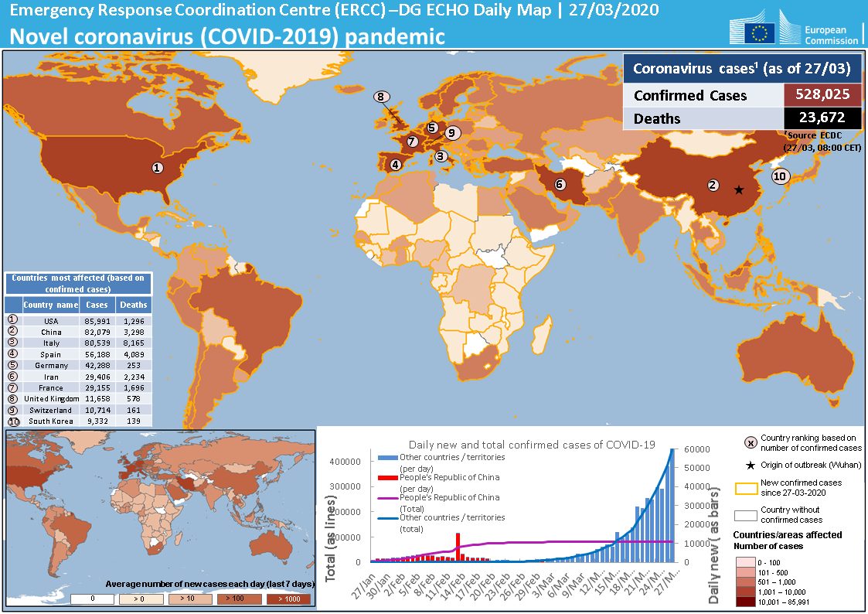
Task: Select the 0 - 100 cases legend swatch
Action: click(747, 561)
